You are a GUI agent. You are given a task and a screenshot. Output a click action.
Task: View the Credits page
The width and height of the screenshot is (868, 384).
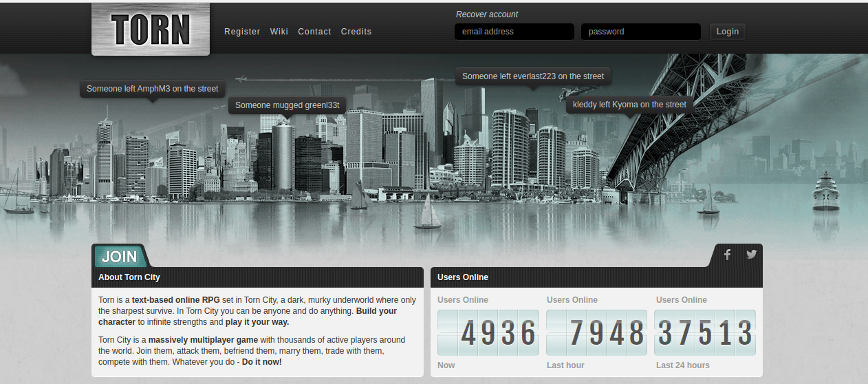[356, 32]
